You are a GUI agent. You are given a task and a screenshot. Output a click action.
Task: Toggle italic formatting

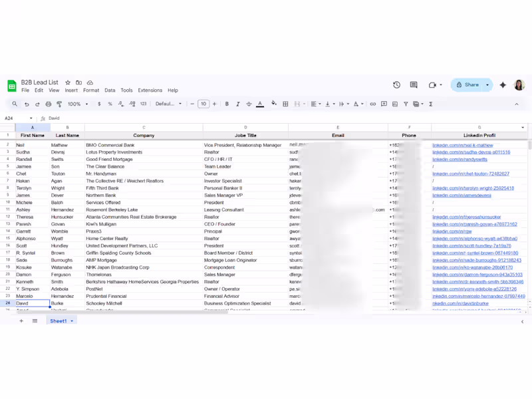click(238, 104)
